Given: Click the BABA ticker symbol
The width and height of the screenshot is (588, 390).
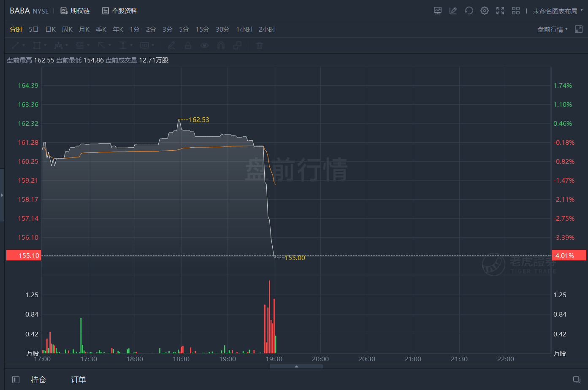Looking at the screenshot, I should pos(19,11).
